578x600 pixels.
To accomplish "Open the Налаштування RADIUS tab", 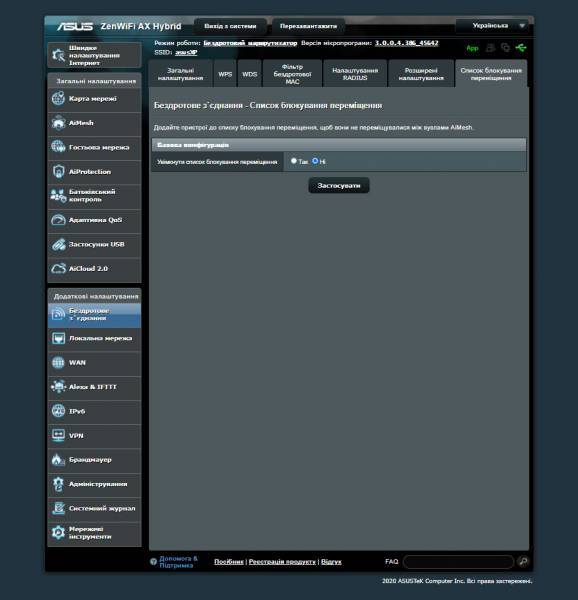I will point(355,74).
